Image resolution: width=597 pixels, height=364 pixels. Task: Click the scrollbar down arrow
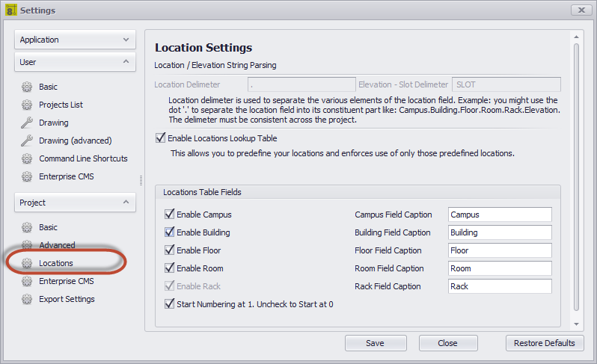577,324
